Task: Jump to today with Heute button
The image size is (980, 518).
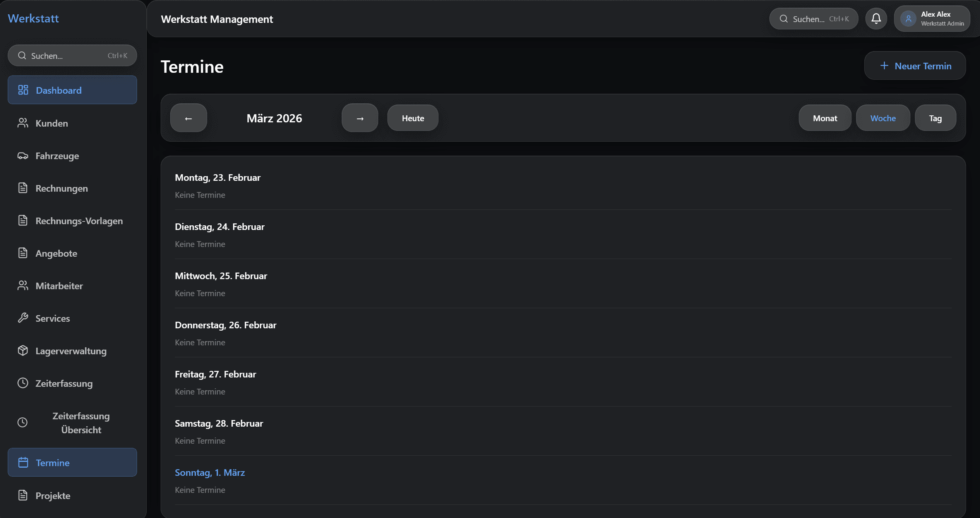Action: 413,118
